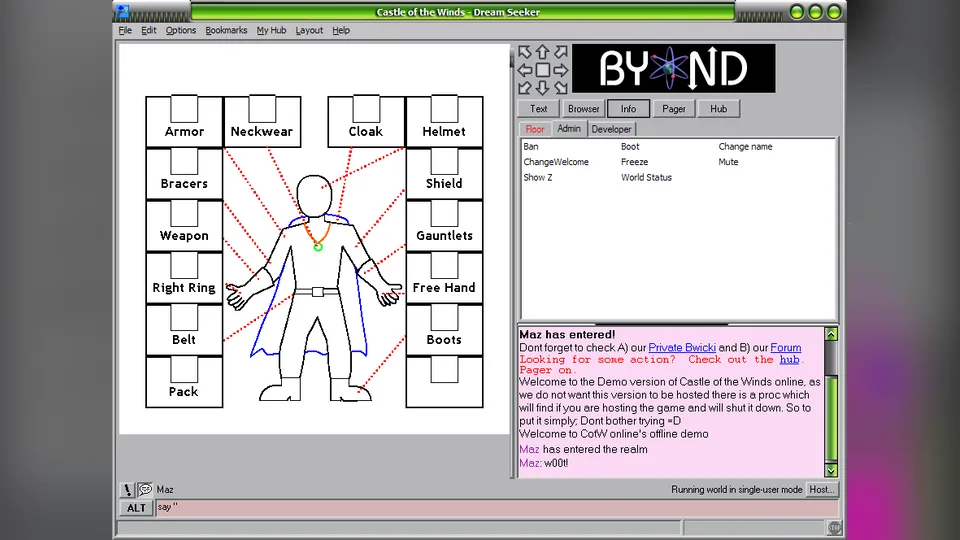Click the north direction arrow
Screen dimensions: 960x540
(x=542, y=52)
